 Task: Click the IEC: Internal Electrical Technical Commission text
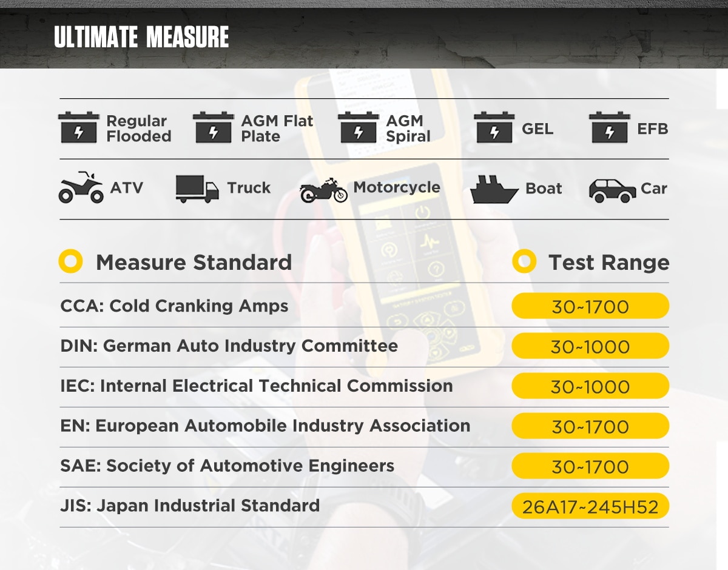[x=257, y=386]
